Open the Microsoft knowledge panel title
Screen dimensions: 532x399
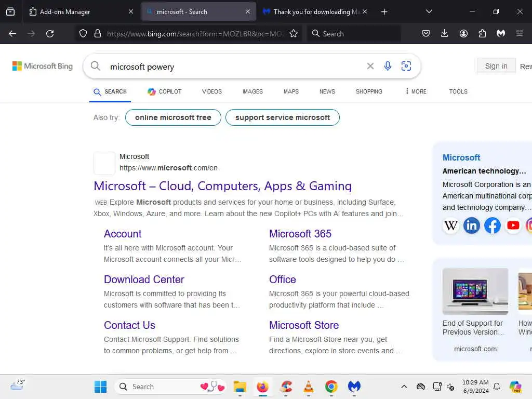coord(461,158)
